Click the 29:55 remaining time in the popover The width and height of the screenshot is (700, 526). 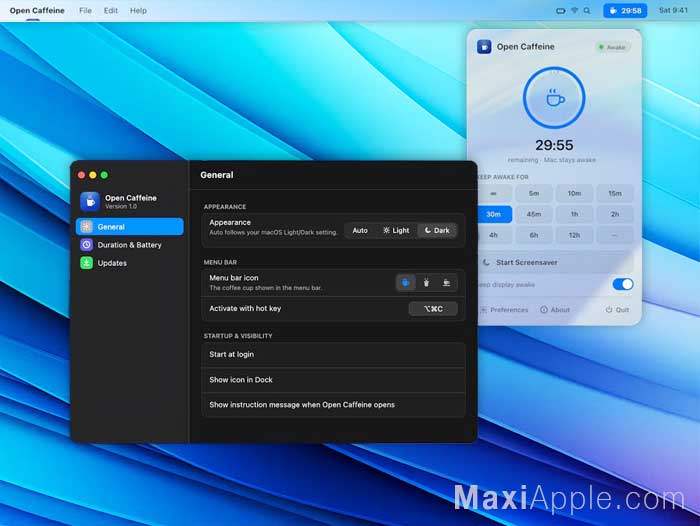point(554,145)
